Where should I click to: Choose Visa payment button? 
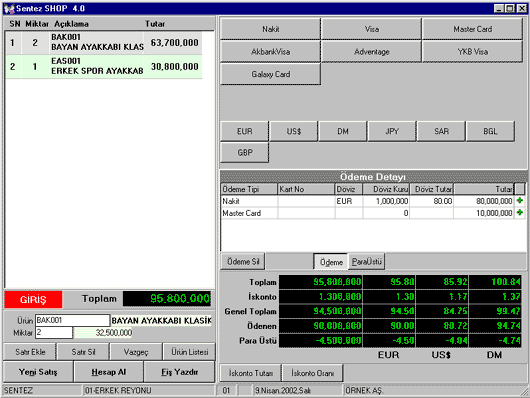pos(371,29)
